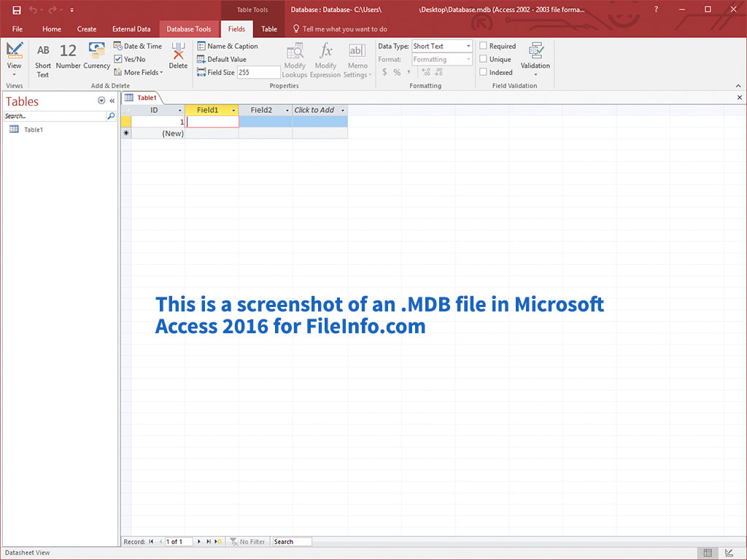This screenshot has height=560, width=747.
Task: Enable the Indexed checkbox
Action: click(x=483, y=72)
